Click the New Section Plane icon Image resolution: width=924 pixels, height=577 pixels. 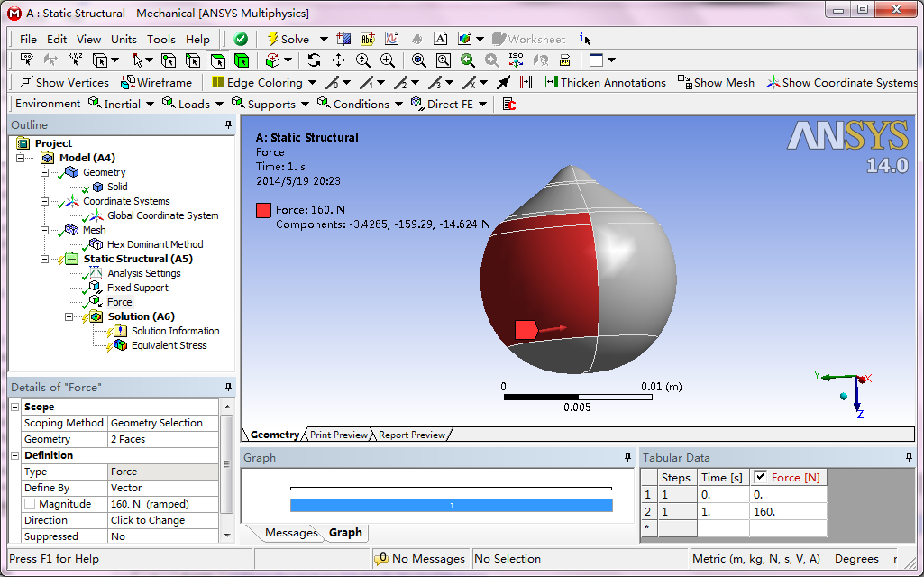[343, 39]
